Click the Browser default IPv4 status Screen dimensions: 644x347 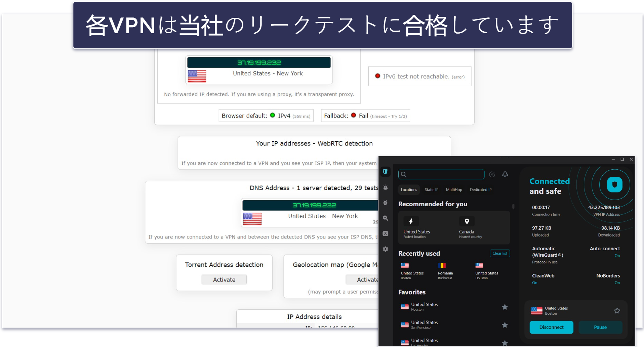(266, 116)
